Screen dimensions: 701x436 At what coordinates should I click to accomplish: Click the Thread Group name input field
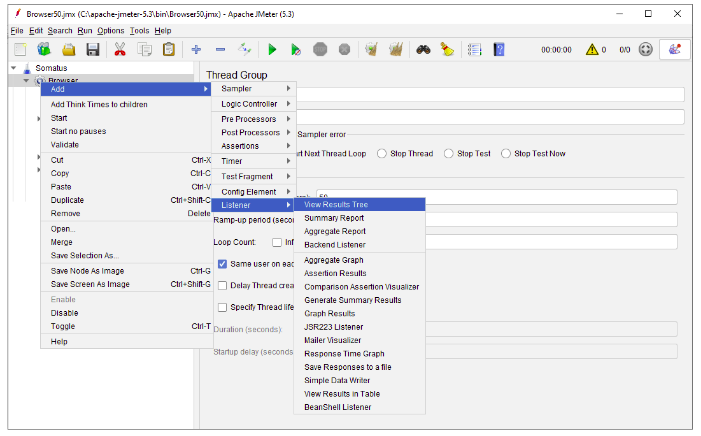pyautogui.click(x=490, y=94)
